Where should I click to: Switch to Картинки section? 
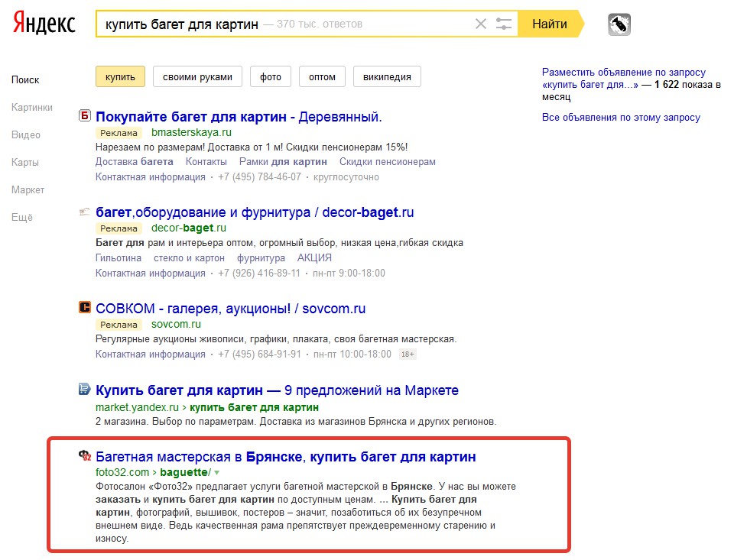coord(32,108)
